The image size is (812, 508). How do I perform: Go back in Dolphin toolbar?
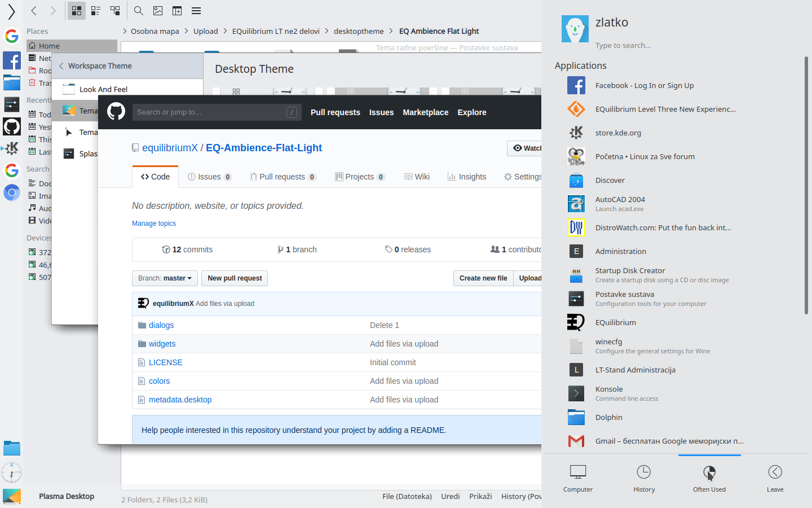click(x=34, y=11)
